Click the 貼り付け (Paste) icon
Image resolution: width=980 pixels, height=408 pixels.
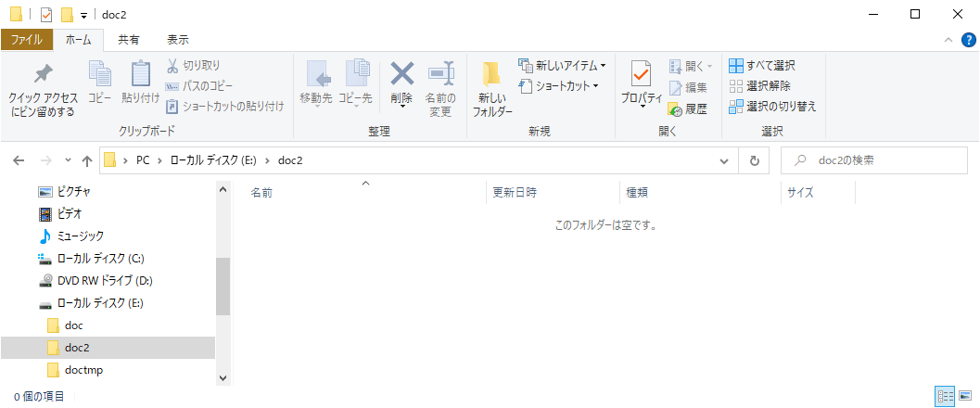pyautogui.click(x=140, y=74)
